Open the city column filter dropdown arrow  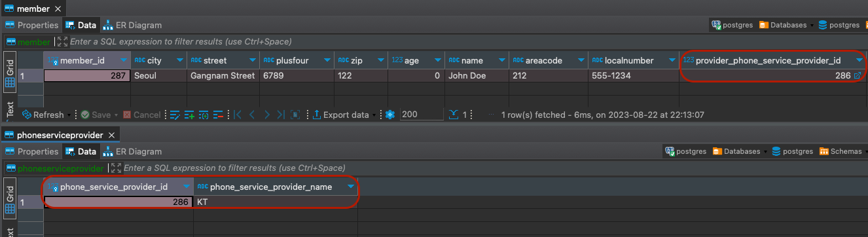(x=178, y=60)
